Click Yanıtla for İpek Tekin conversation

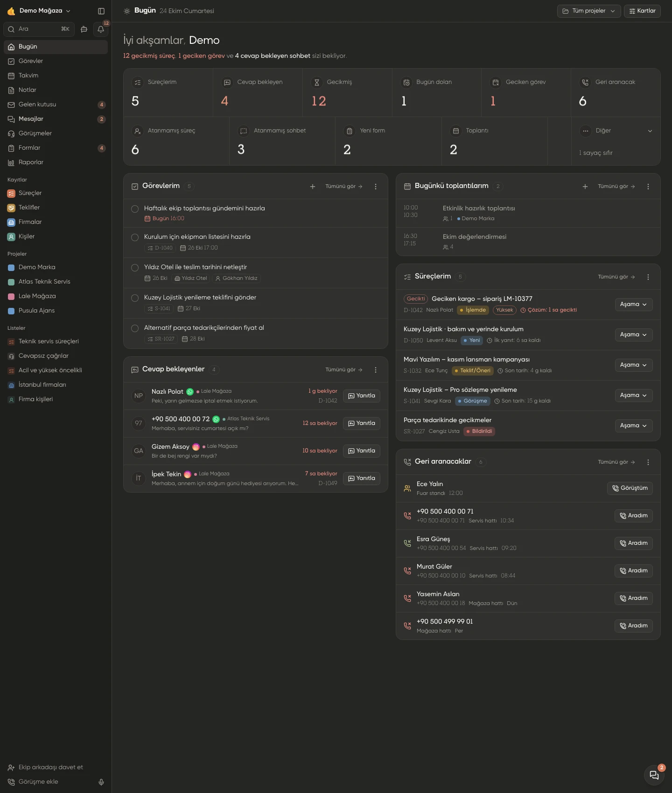pyautogui.click(x=362, y=479)
